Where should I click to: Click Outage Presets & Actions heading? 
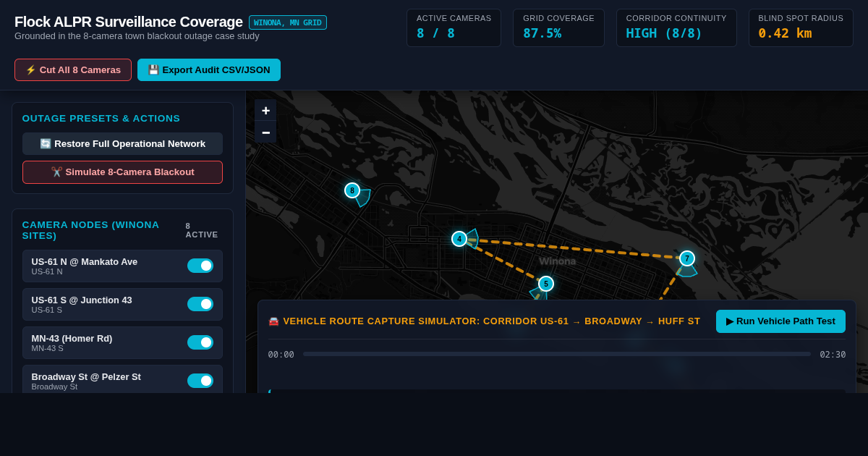[x=101, y=119]
